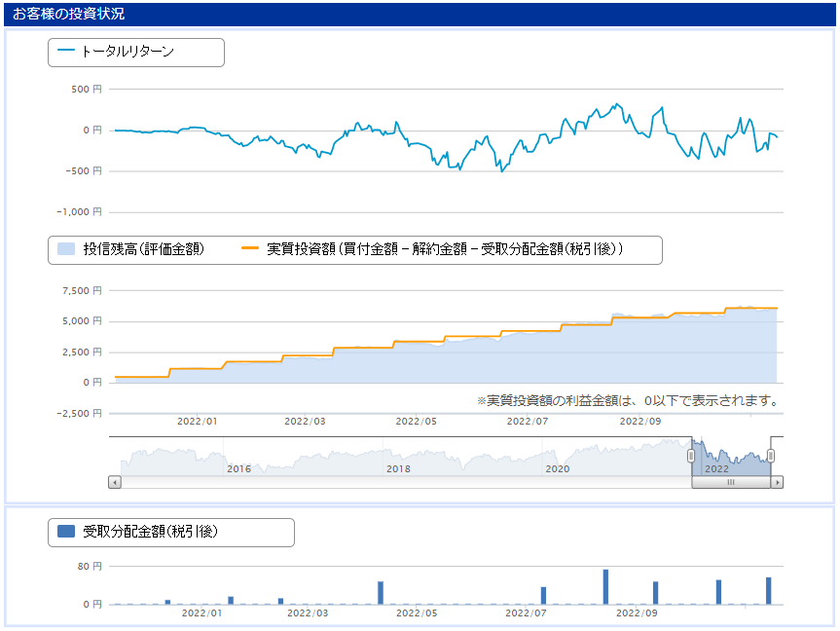Click the 2016 region in navigator chart
This screenshot has height=631, width=840.
pyautogui.click(x=238, y=469)
